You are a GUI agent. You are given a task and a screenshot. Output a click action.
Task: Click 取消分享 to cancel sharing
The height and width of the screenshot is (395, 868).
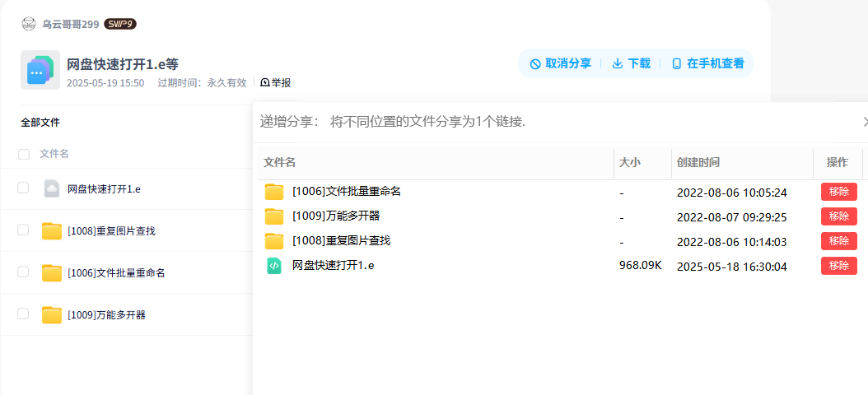pyautogui.click(x=561, y=63)
